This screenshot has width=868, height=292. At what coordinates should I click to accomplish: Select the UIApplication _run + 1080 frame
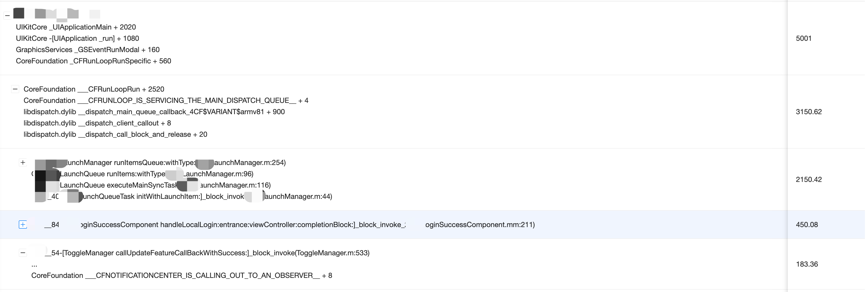77,39
